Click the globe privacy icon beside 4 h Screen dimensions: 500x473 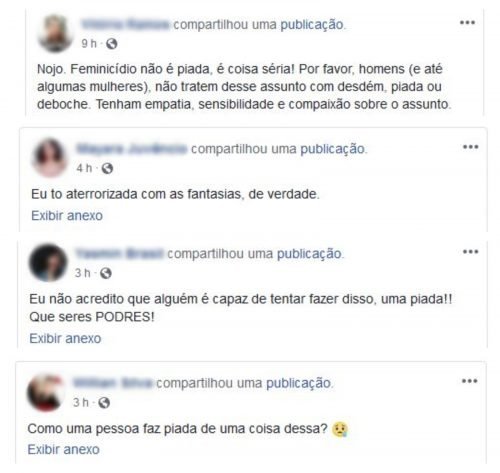[x=107, y=168]
